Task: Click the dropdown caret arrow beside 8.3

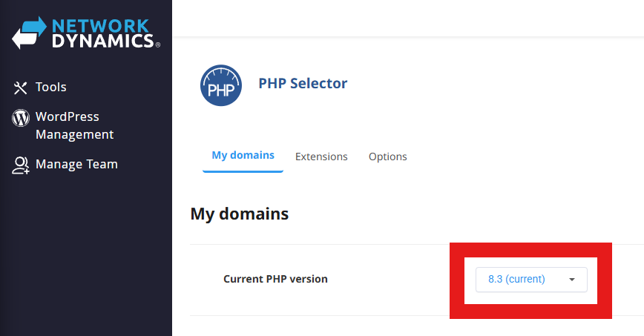Action: pos(572,280)
